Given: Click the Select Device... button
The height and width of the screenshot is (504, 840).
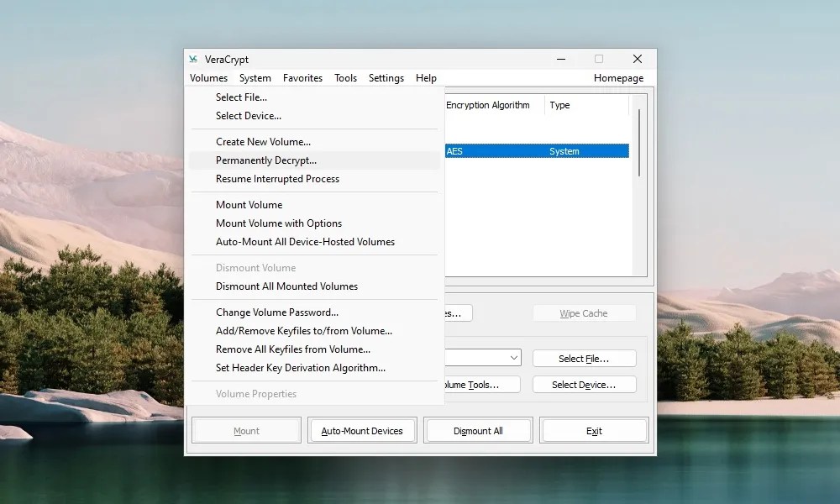Looking at the screenshot, I should coord(584,384).
